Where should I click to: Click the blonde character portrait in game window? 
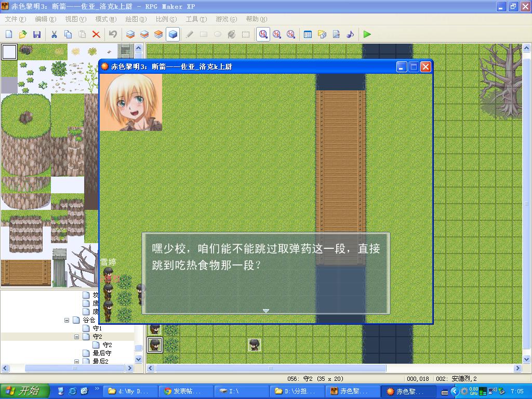pyautogui.click(x=131, y=102)
